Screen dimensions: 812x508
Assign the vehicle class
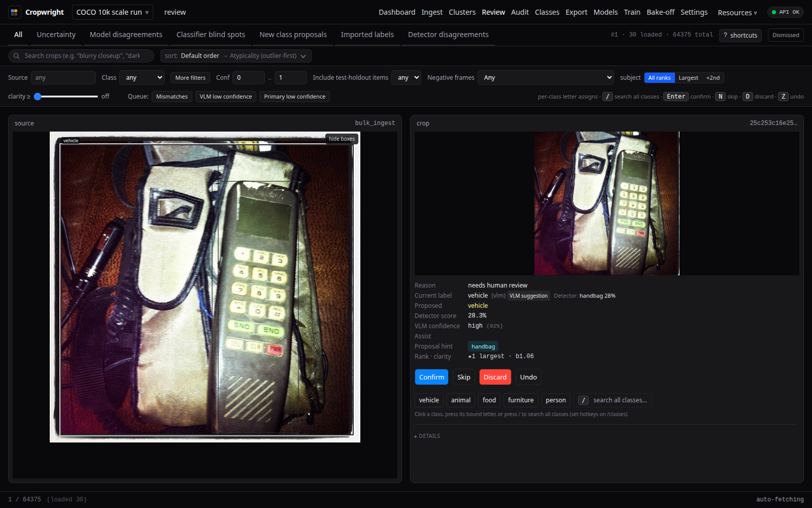[429, 400]
